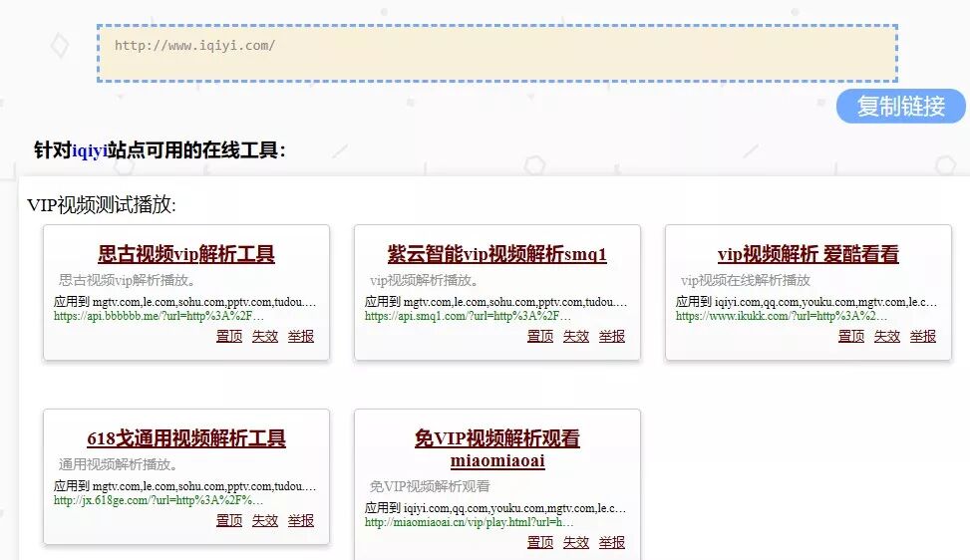Click 置顶 on 618戈通用视频解析工具 card
The image size is (970, 560).
click(229, 520)
